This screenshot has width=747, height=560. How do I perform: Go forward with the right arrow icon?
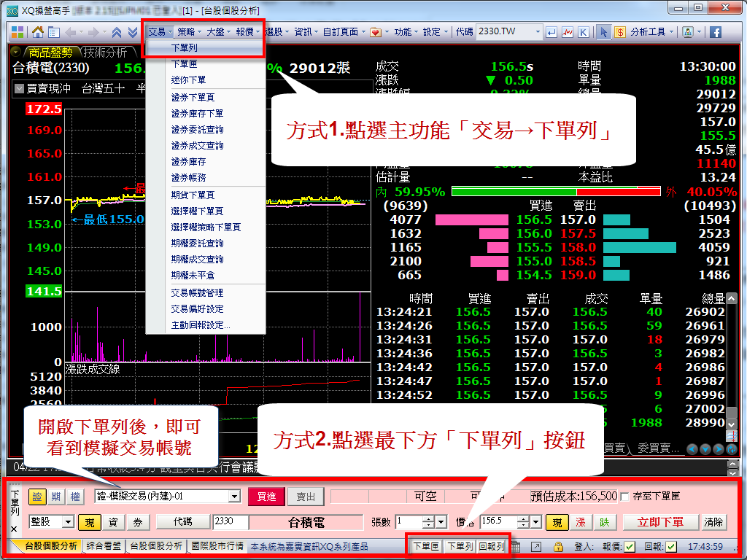(93, 32)
